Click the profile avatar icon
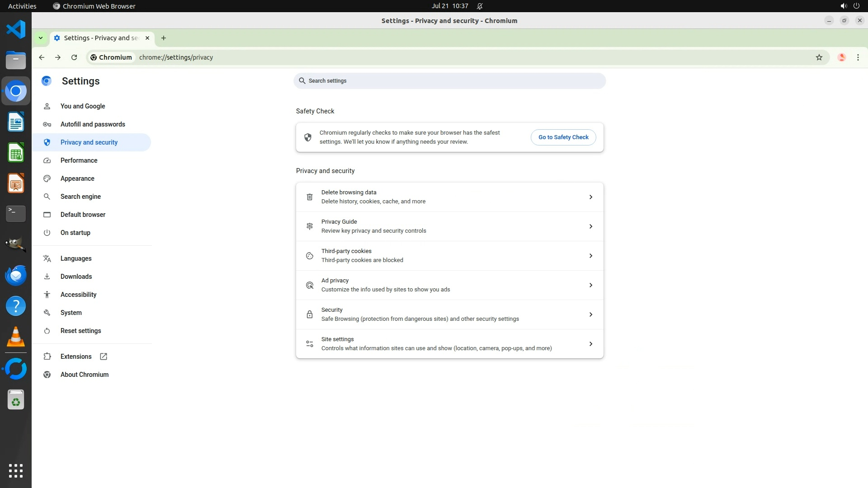 point(841,57)
